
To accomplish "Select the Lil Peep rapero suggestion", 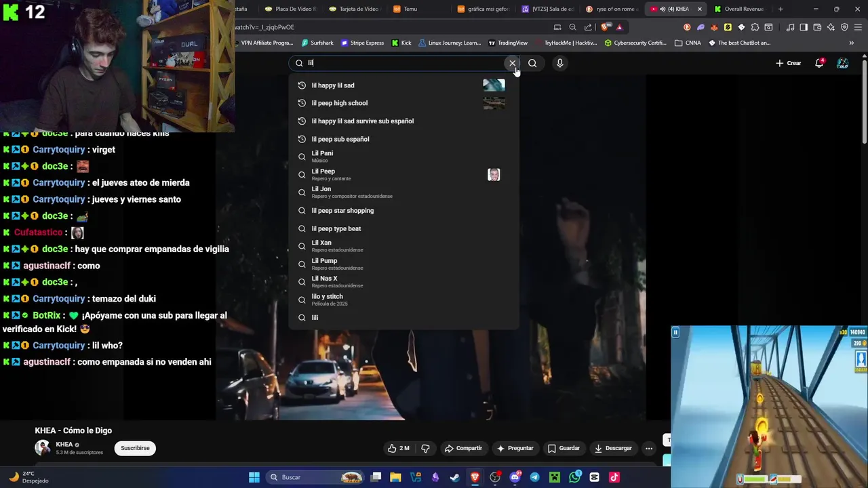I will coord(403,175).
